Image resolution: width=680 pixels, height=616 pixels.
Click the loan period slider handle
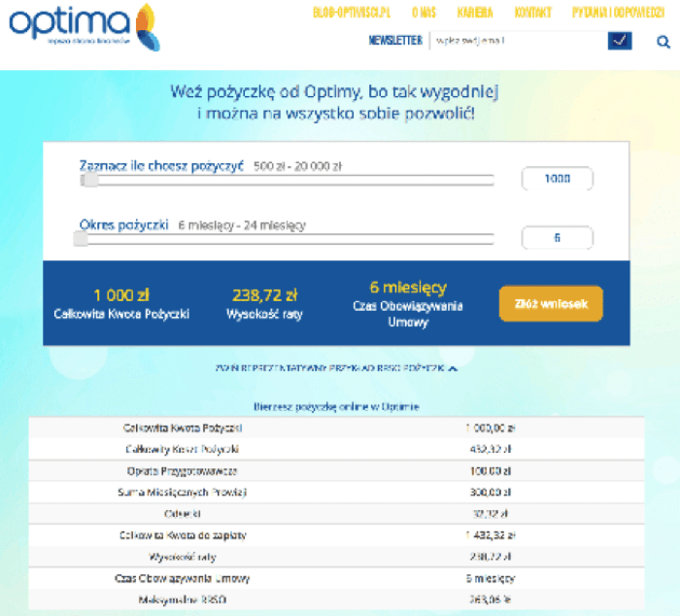[81, 239]
